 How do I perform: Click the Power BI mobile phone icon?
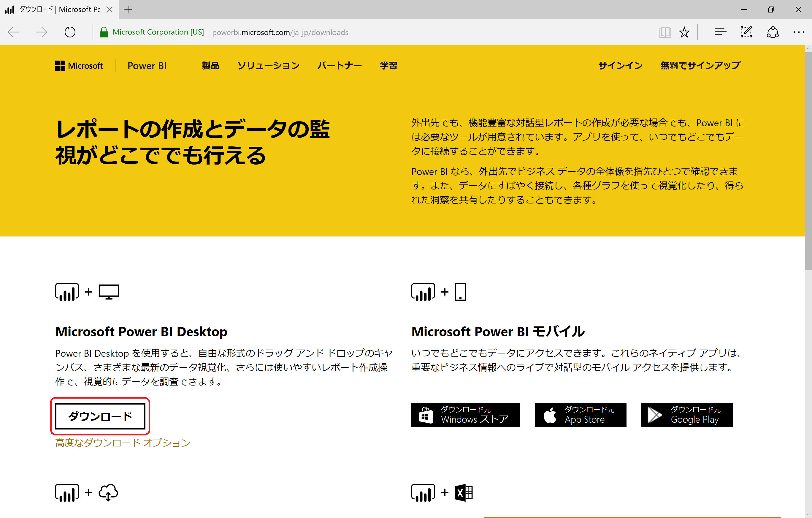click(x=460, y=292)
